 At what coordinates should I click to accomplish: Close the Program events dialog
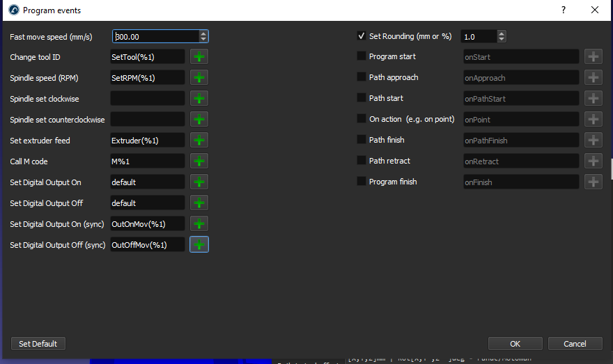[x=595, y=10]
